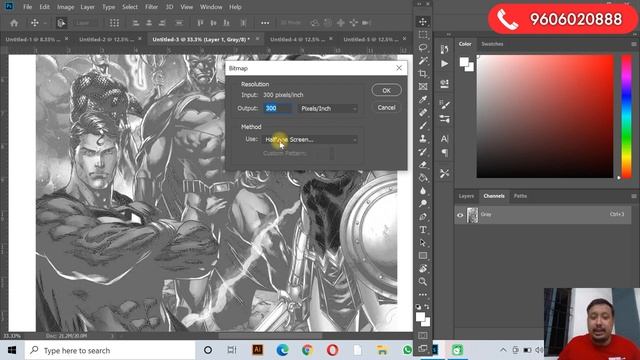Select the Rectangular Marquee tool
640x360 pixels.
tap(423, 35)
